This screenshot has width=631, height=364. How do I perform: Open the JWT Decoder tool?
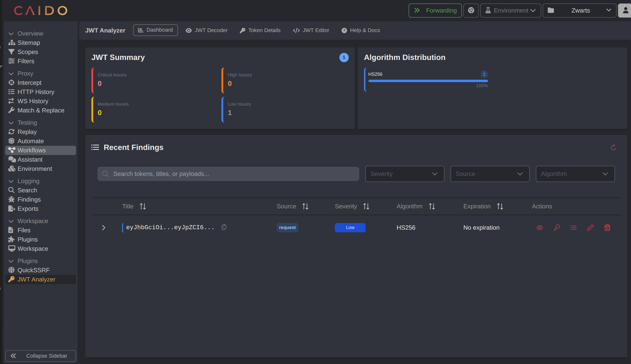point(206,30)
